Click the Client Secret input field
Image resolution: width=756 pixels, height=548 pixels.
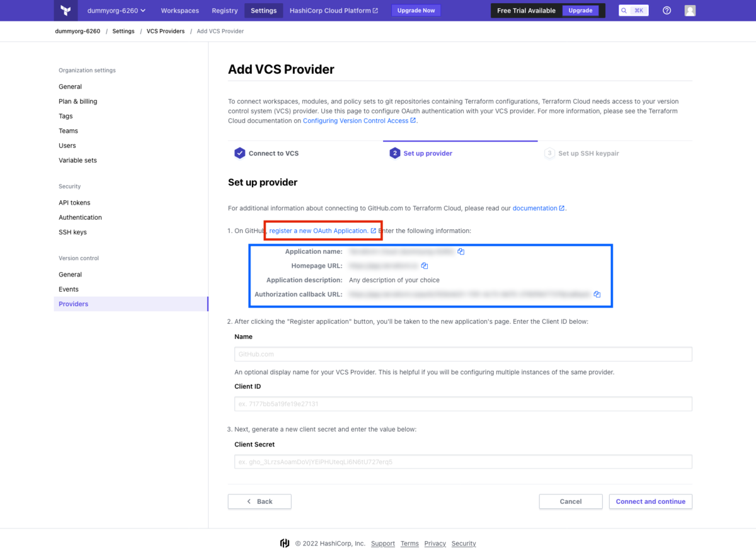(x=463, y=462)
